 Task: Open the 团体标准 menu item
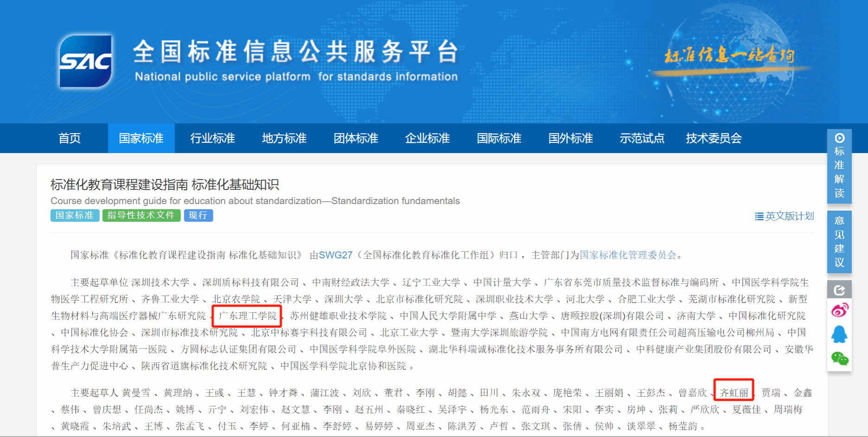pyautogui.click(x=356, y=138)
